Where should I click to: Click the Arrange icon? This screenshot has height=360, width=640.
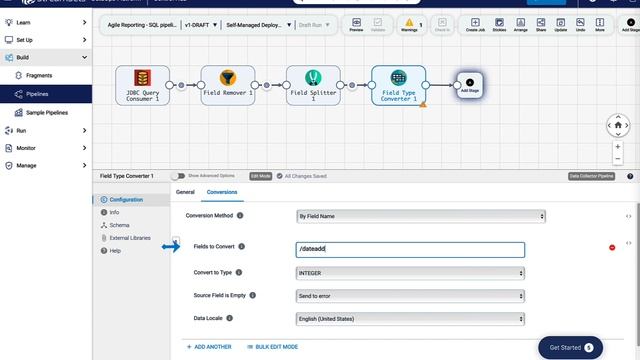(520, 24)
